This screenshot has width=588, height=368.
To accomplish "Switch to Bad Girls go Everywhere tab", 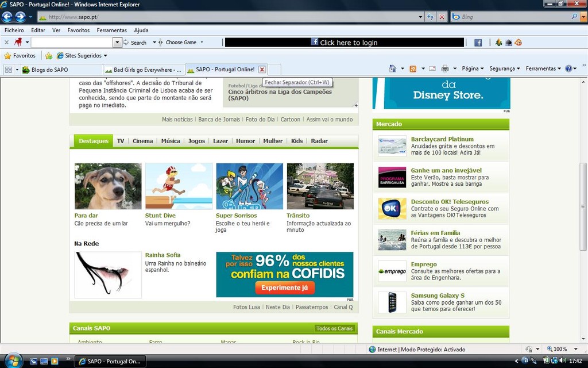I will 144,70.
